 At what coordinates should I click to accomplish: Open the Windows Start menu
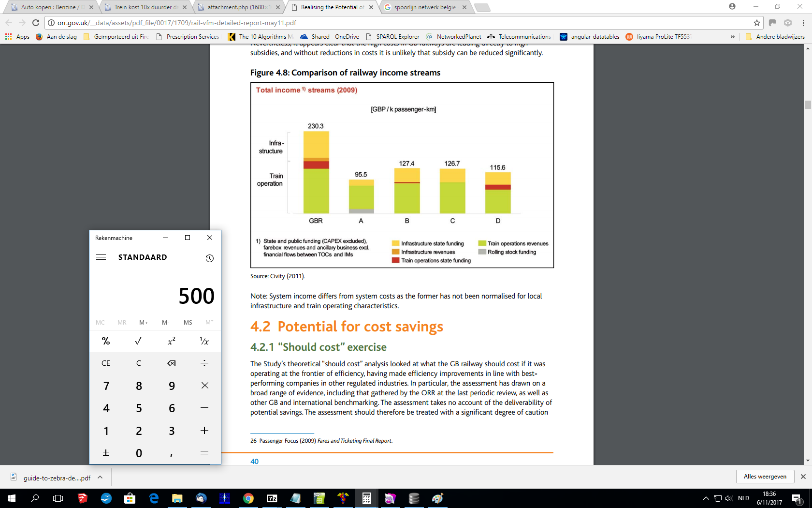12,498
